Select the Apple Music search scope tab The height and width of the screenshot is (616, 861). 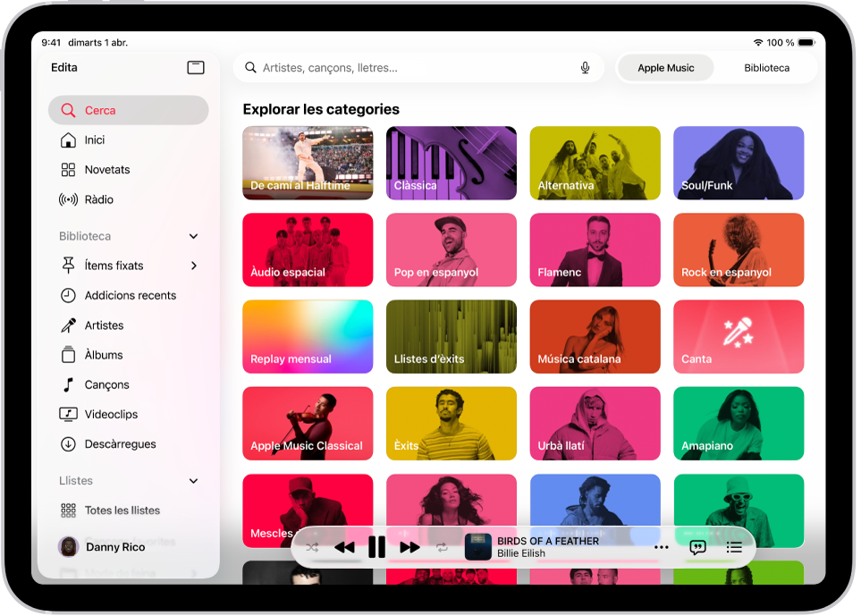[x=665, y=68]
